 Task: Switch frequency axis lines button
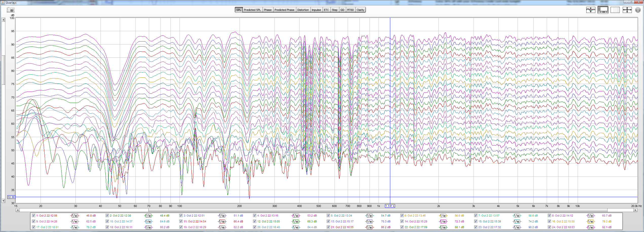(615, 10)
